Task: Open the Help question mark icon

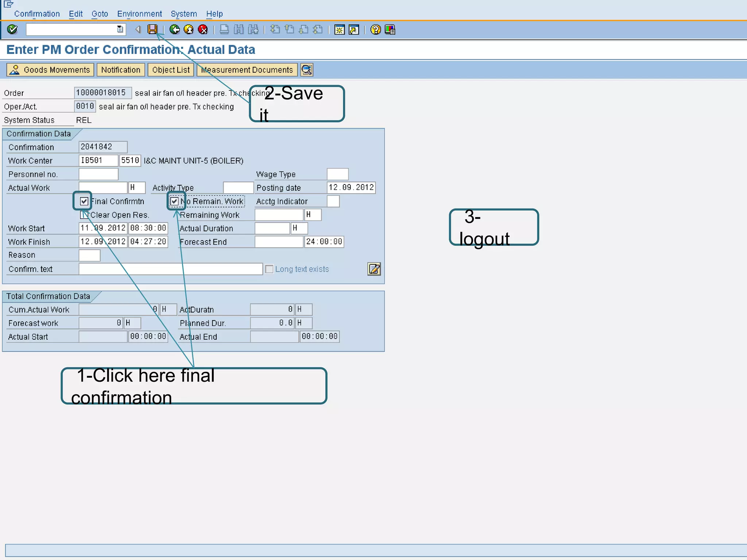Action: click(375, 30)
